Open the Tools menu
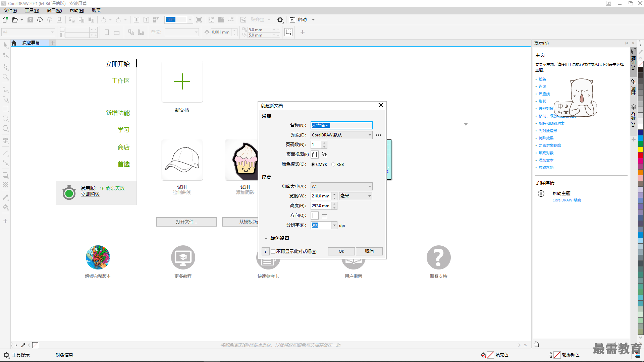This screenshot has width=644, height=362. pyautogui.click(x=32, y=10)
